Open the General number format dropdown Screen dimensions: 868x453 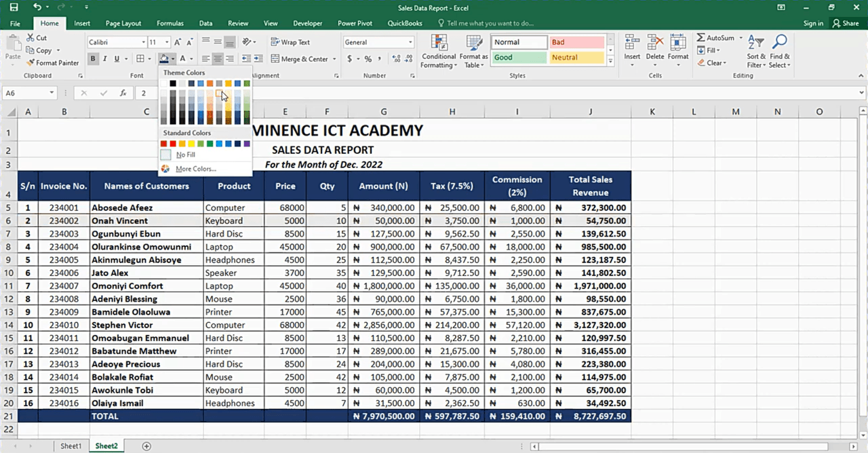410,42
